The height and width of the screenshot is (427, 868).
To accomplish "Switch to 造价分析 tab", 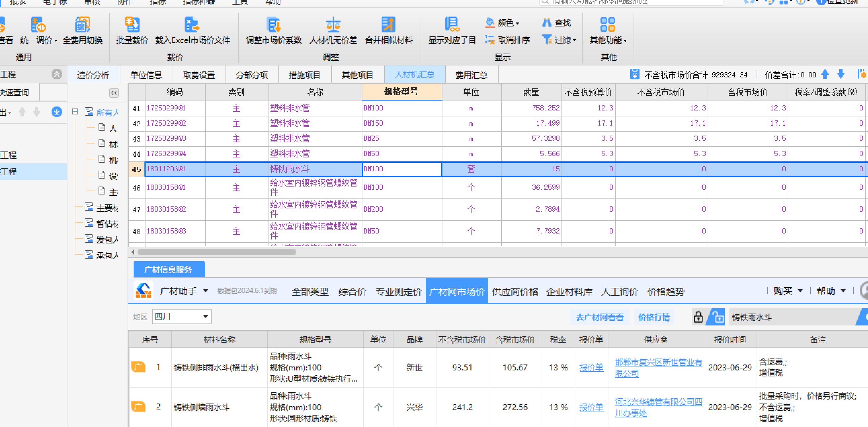I will click(93, 75).
